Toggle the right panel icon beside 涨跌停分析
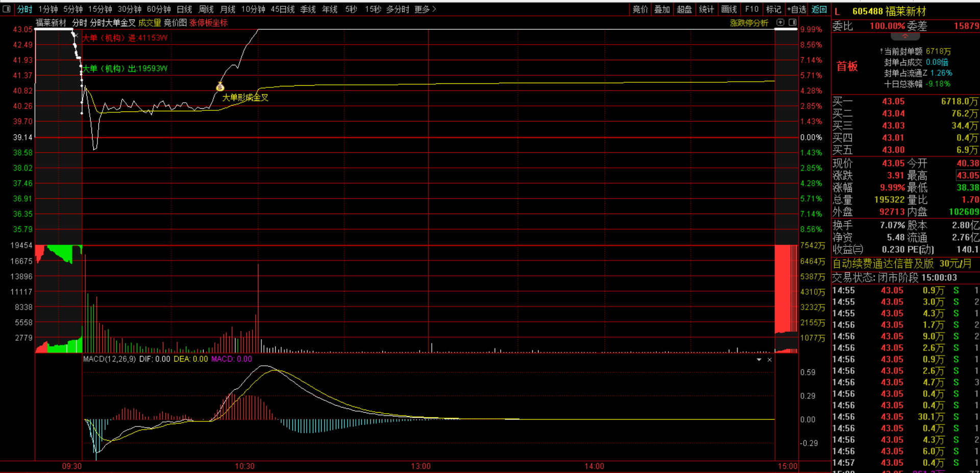The height and width of the screenshot is (473, 980). pyautogui.click(x=793, y=22)
